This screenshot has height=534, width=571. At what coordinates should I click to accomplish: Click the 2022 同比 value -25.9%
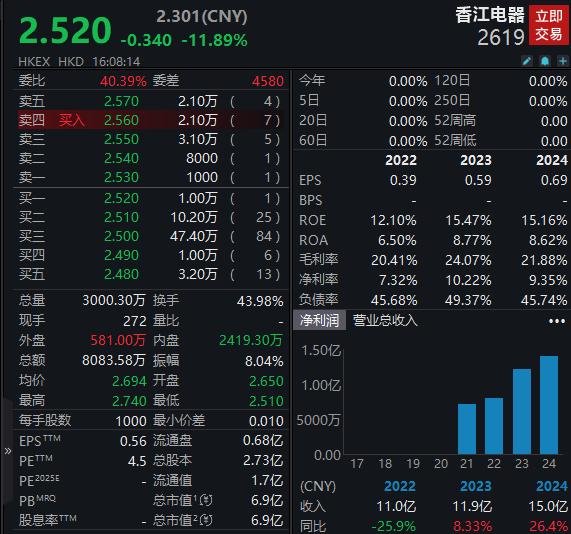click(393, 526)
